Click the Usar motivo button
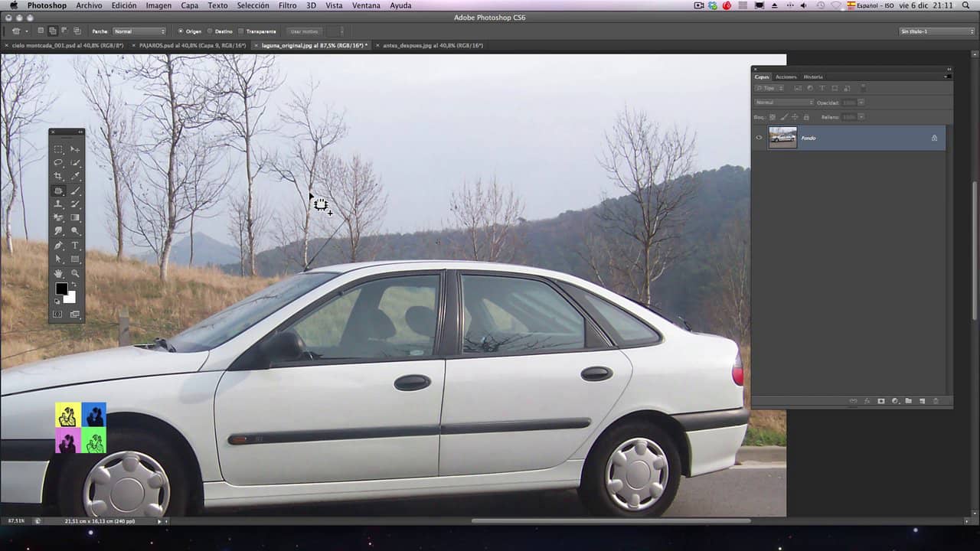This screenshot has width=980, height=551. point(305,31)
